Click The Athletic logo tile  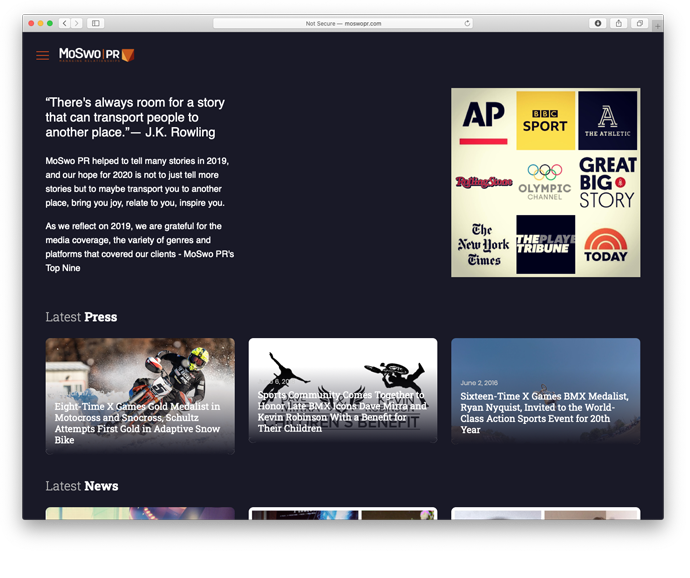pos(607,121)
